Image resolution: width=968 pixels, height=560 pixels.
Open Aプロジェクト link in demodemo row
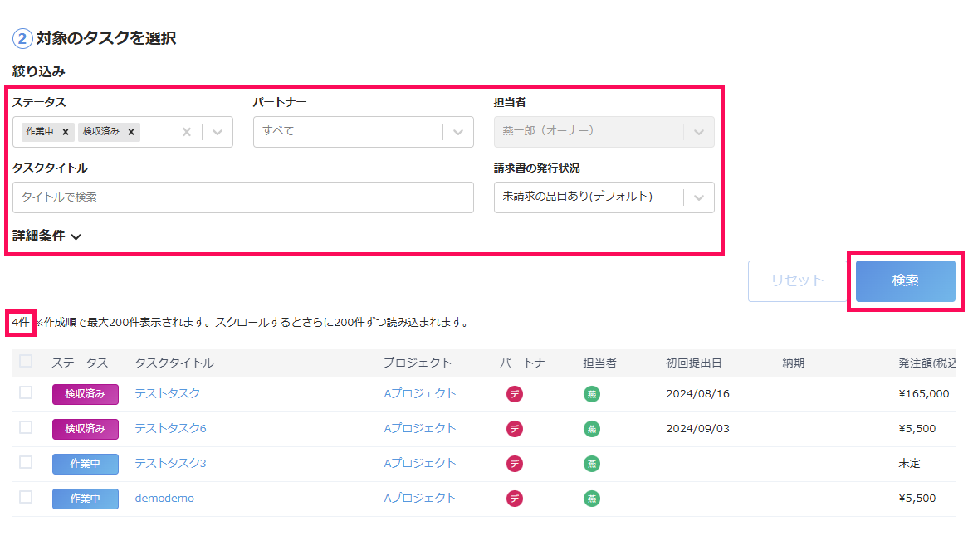tap(420, 499)
